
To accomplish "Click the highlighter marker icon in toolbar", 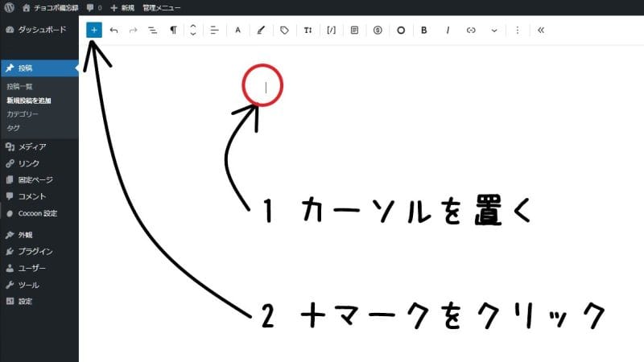I will (259, 30).
